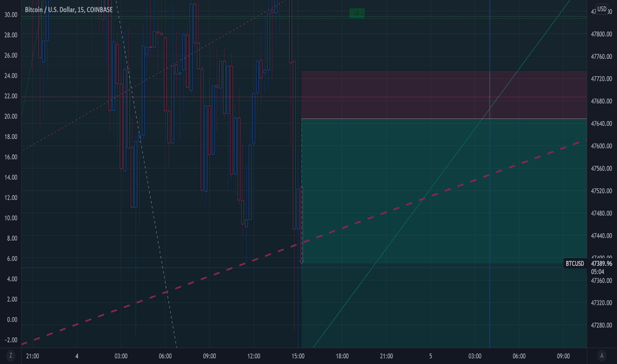
Task: Click the 47440.00 price axis label
Action: (x=601, y=236)
